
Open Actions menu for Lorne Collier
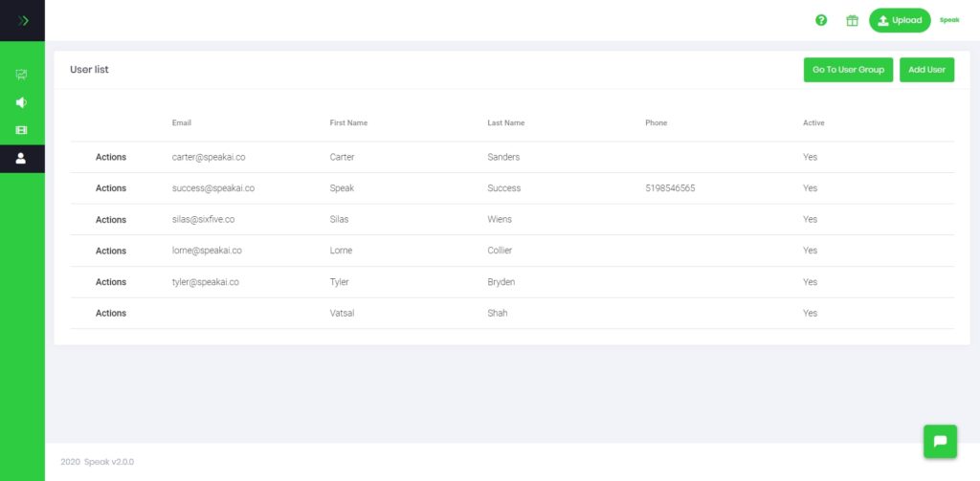[x=111, y=251]
